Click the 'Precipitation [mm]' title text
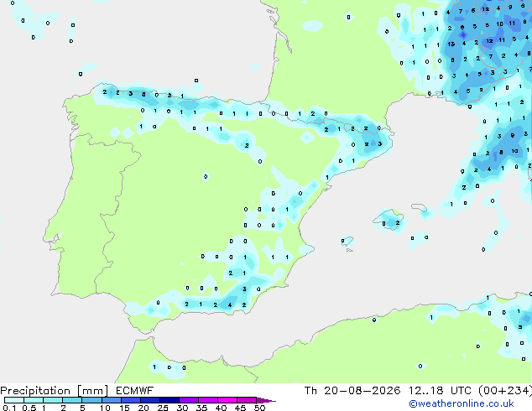 [x=55, y=391]
